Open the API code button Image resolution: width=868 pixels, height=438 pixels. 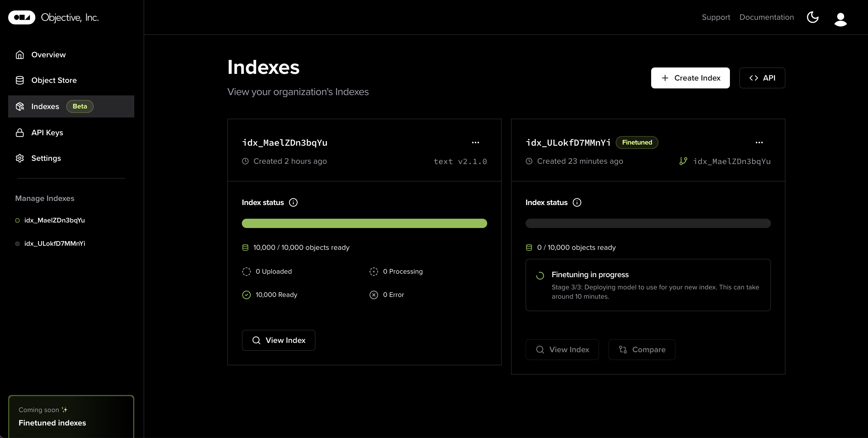[762, 78]
